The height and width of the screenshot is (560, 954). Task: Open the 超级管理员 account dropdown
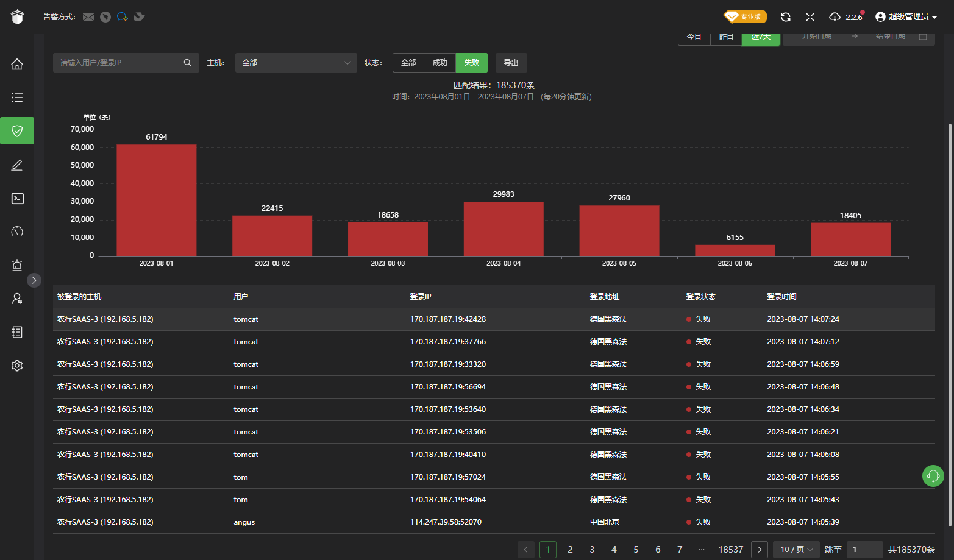pos(906,17)
